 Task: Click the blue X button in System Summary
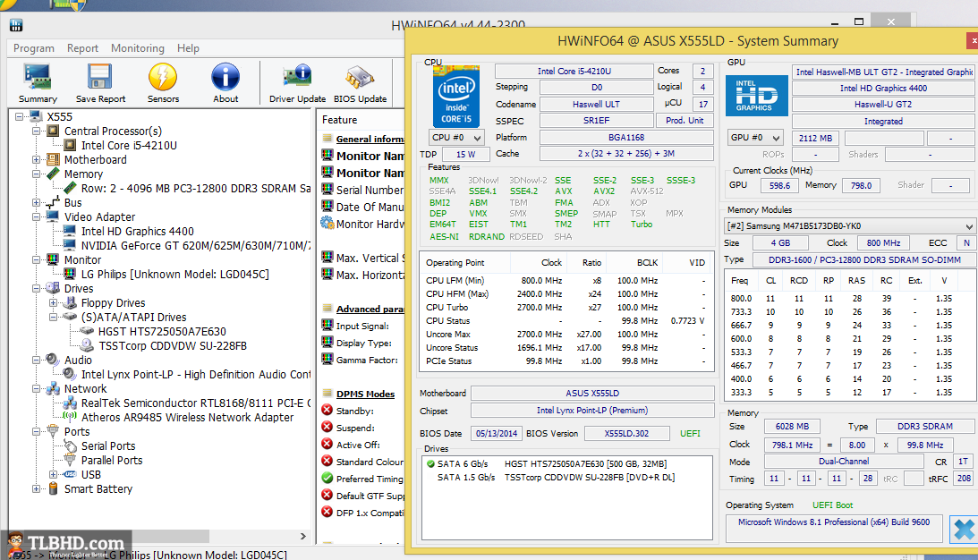click(964, 530)
